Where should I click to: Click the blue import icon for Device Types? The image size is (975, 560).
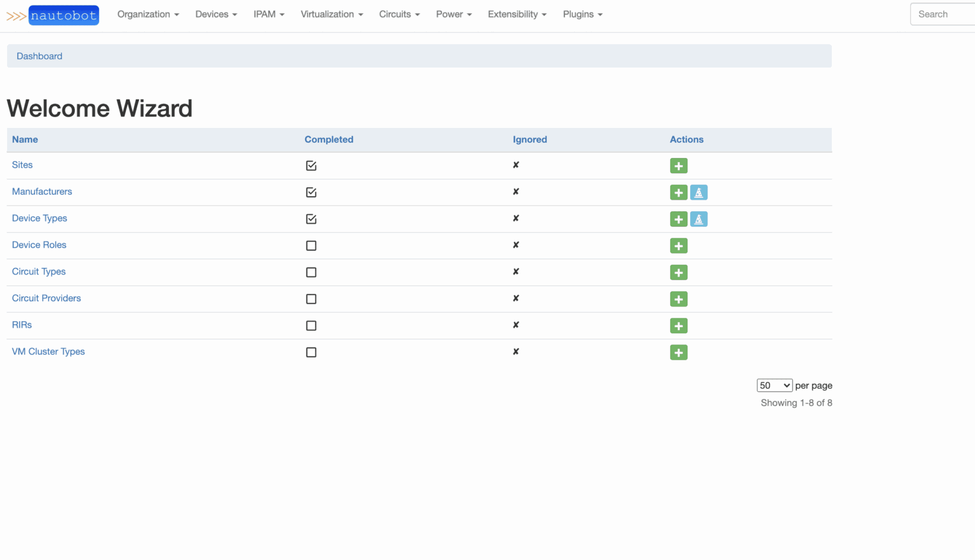coord(699,219)
